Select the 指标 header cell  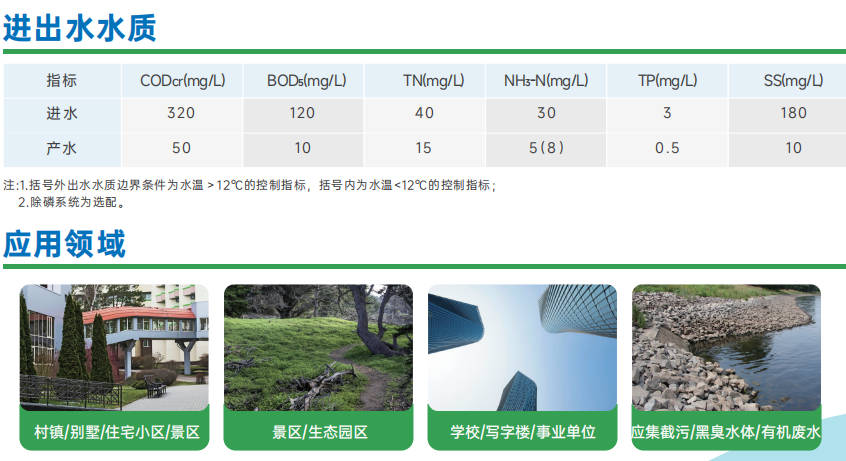[x=62, y=80]
